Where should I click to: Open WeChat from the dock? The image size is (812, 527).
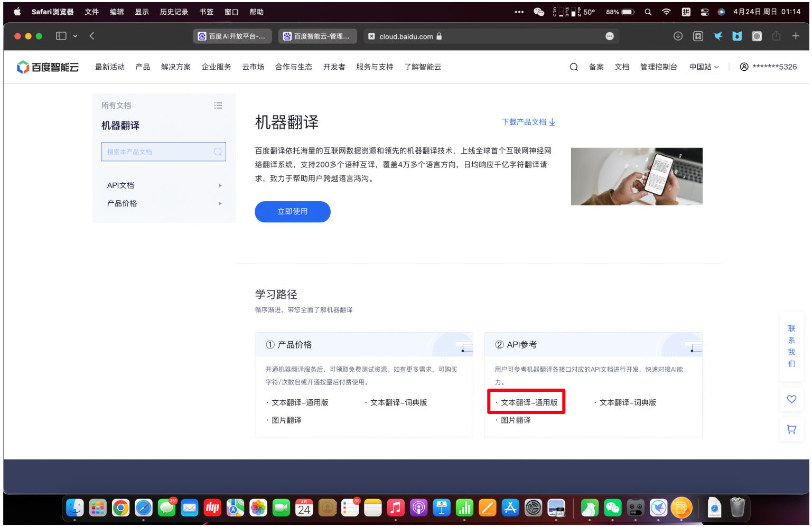(612, 508)
